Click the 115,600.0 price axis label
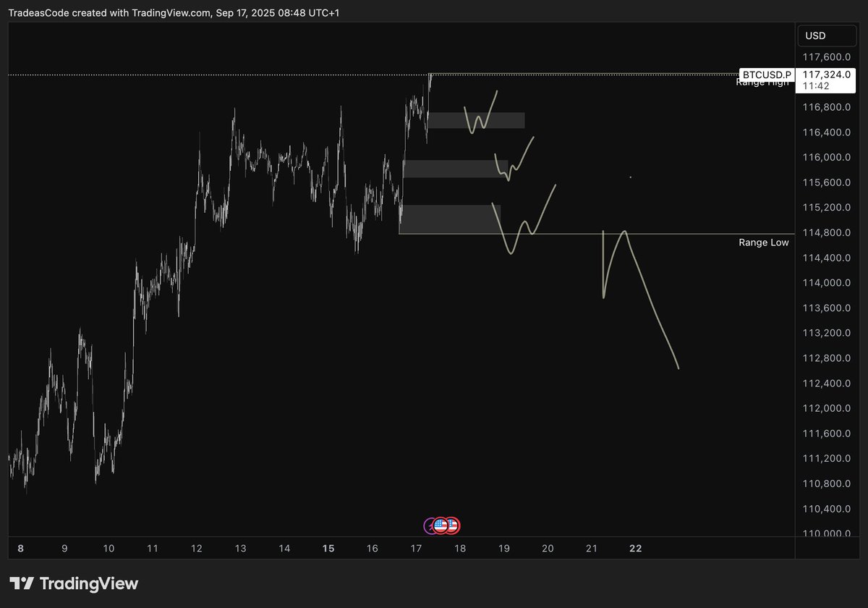Viewport: 868px width, 608px height. 826,182
